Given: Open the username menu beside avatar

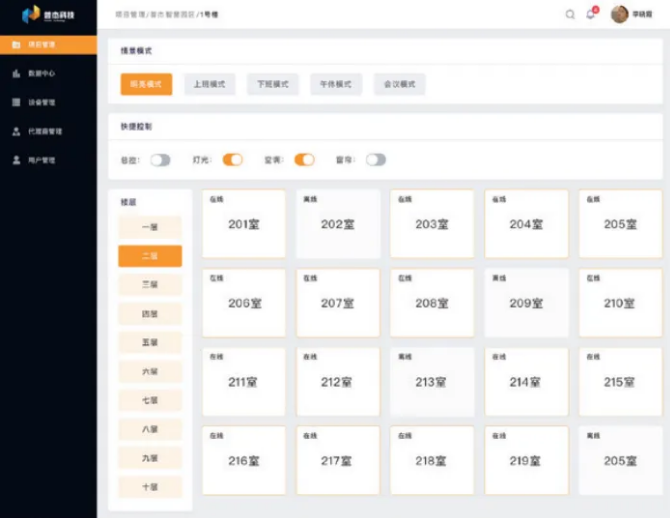Looking at the screenshot, I should click(x=642, y=14).
